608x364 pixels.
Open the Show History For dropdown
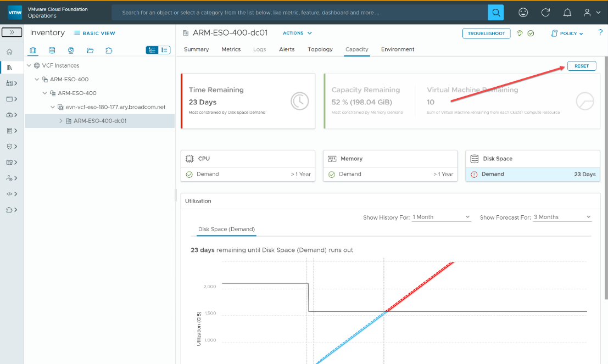(x=442, y=217)
